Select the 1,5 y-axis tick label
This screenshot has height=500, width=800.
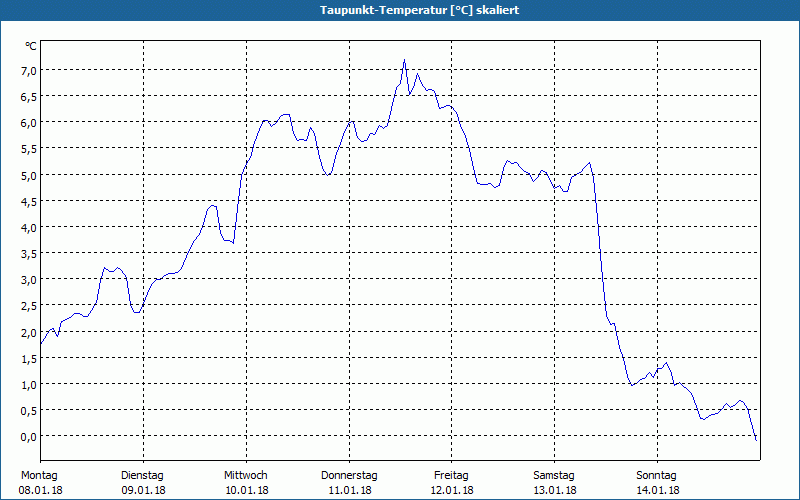pyautogui.click(x=28, y=359)
